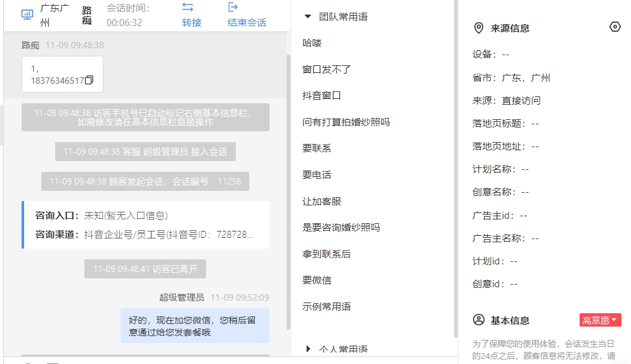The height and width of the screenshot is (364, 631).
Task: Click the computer monitor device icon
Action: (27, 15)
